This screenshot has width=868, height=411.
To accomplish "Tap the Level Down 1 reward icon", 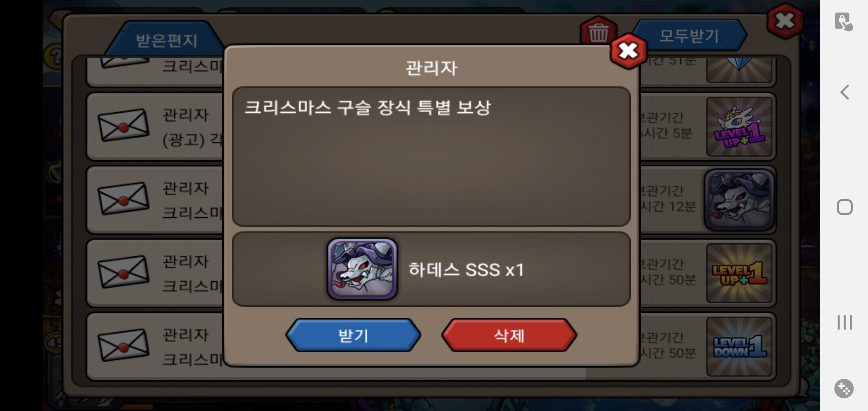I will click(x=739, y=346).
